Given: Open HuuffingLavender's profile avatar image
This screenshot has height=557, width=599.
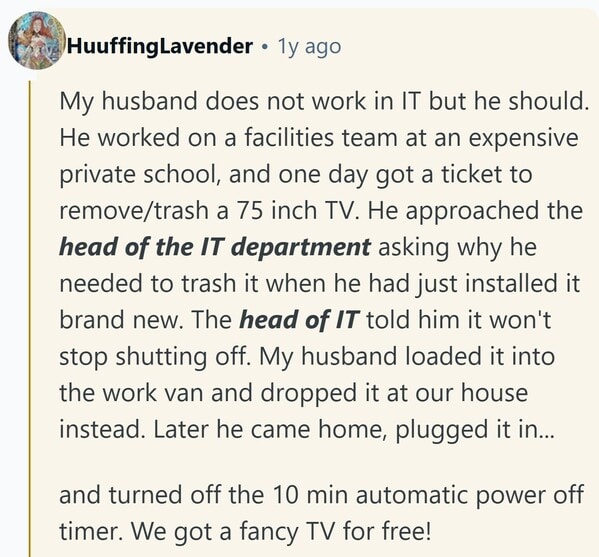Looking at the screenshot, I should pyautogui.click(x=37, y=40).
